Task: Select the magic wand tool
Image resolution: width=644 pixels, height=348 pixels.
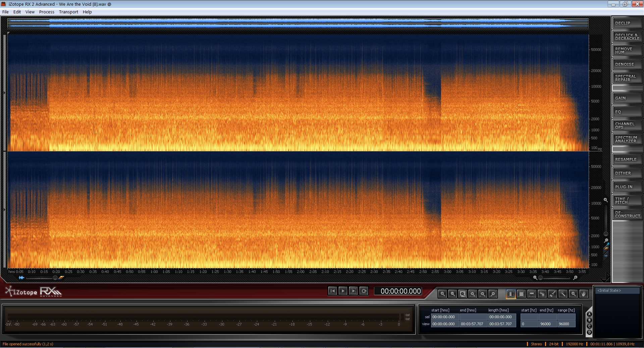Action: (x=563, y=294)
